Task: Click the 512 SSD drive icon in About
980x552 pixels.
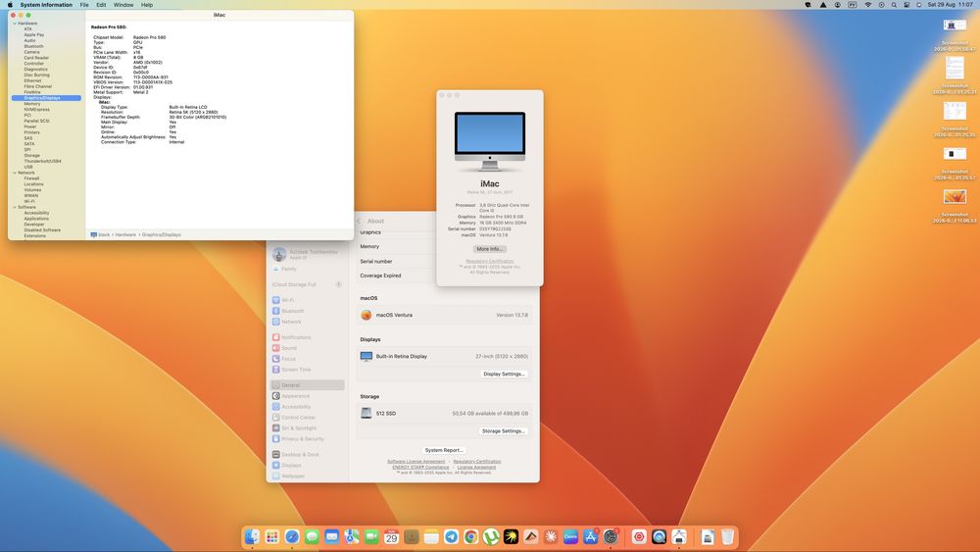Action: (367, 413)
